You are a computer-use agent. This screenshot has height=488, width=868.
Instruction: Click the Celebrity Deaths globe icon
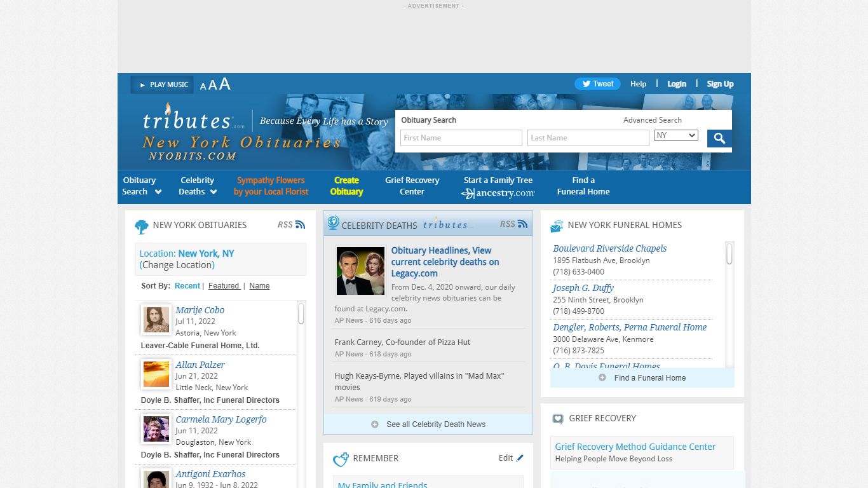point(333,223)
